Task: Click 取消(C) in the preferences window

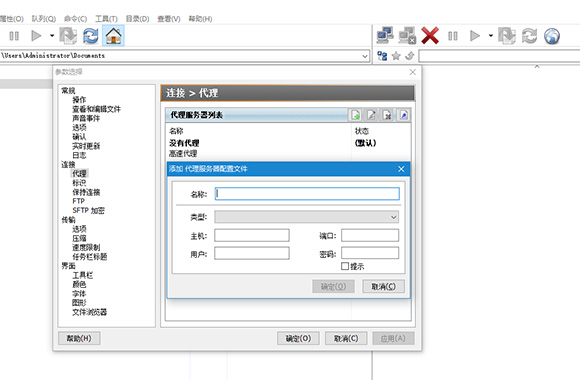Action: tap(346, 338)
